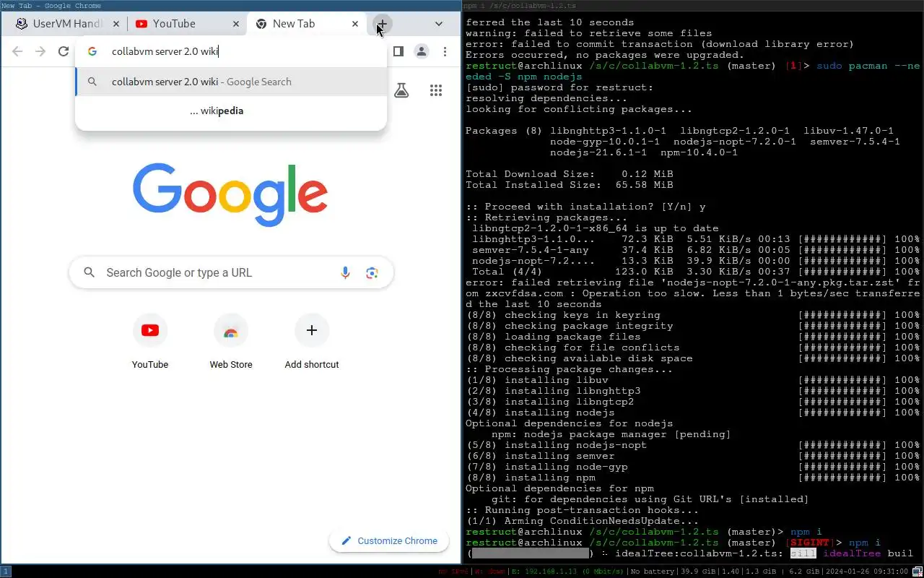Click the tray icon in status bar
924x578 pixels.
[919, 571]
